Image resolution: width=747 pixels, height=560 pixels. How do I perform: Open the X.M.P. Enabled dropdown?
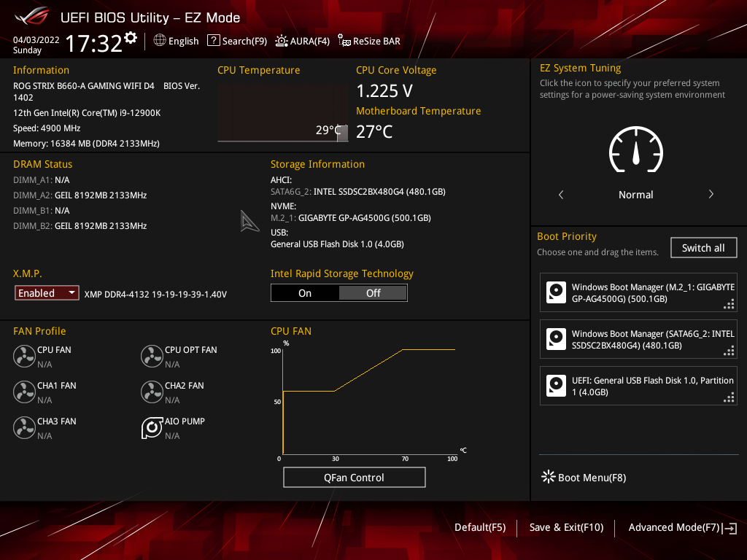[x=47, y=293]
